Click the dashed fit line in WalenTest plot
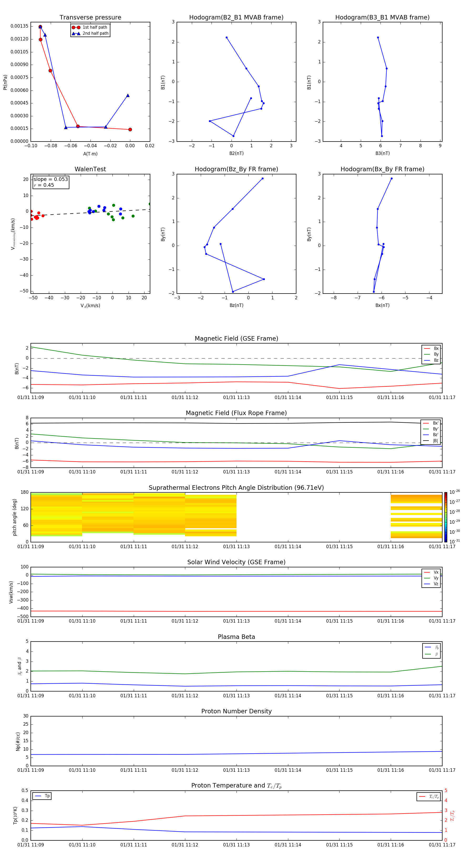Viewport: 473px width, 868px height. pyautogui.click(x=90, y=212)
